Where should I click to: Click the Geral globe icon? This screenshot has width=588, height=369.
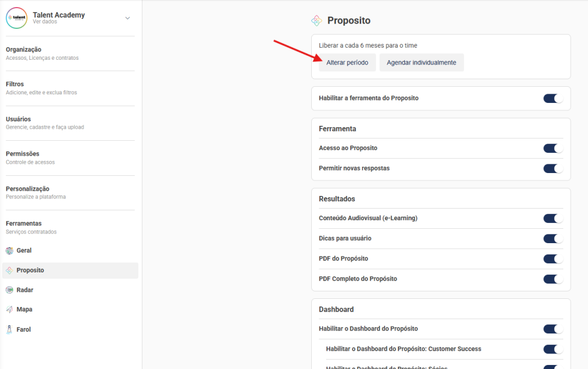pyautogui.click(x=9, y=251)
